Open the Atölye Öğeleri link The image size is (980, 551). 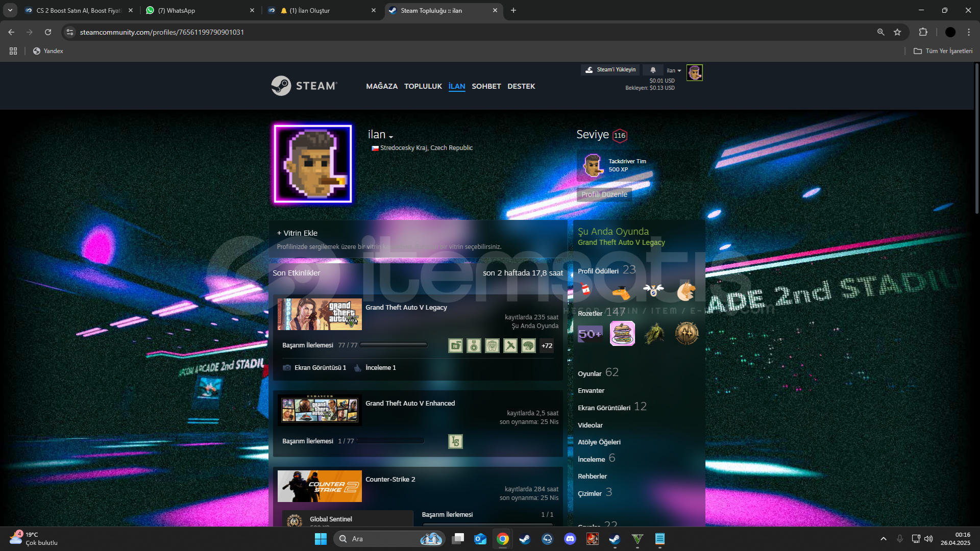pos(599,442)
